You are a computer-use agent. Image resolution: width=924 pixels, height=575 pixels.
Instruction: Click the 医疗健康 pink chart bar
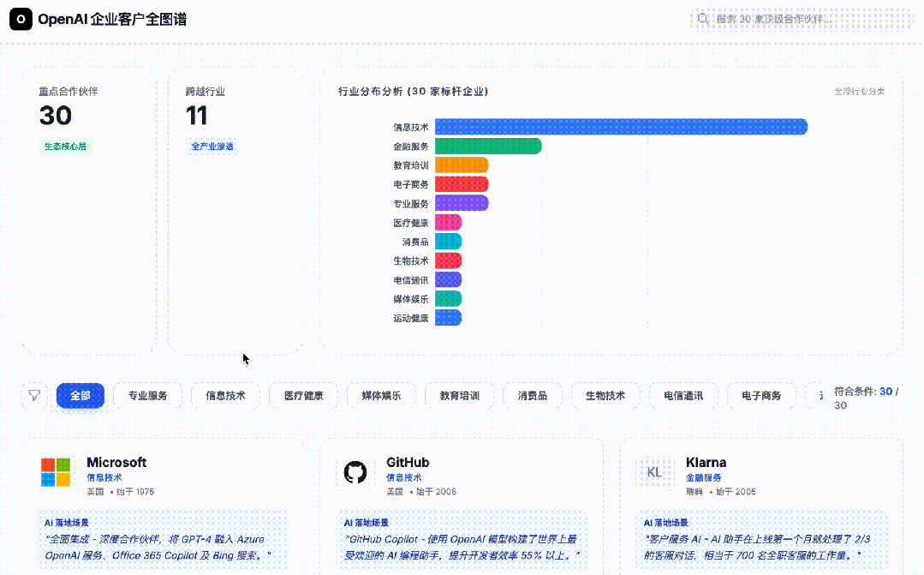(449, 222)
